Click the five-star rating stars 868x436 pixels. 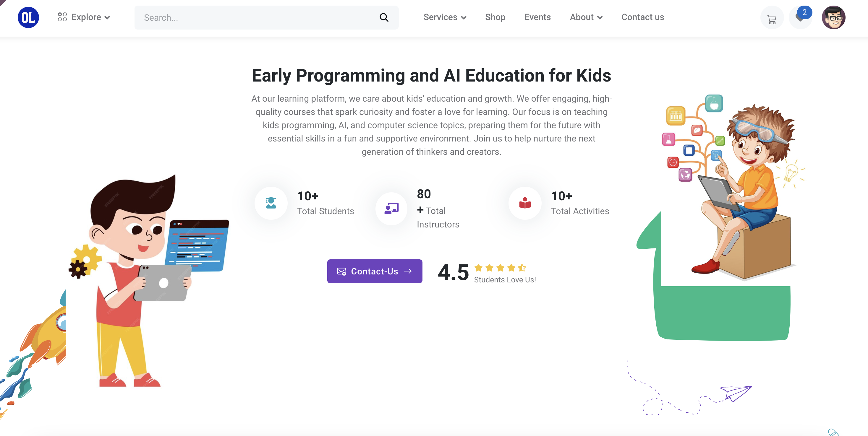tap(500, 268)
